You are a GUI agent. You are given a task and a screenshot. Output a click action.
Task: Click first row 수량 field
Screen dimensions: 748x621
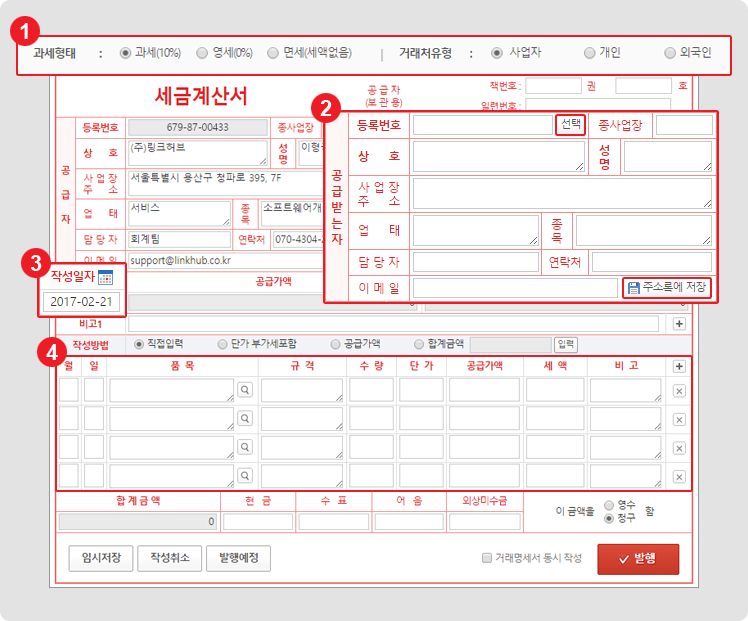[371, 390]
